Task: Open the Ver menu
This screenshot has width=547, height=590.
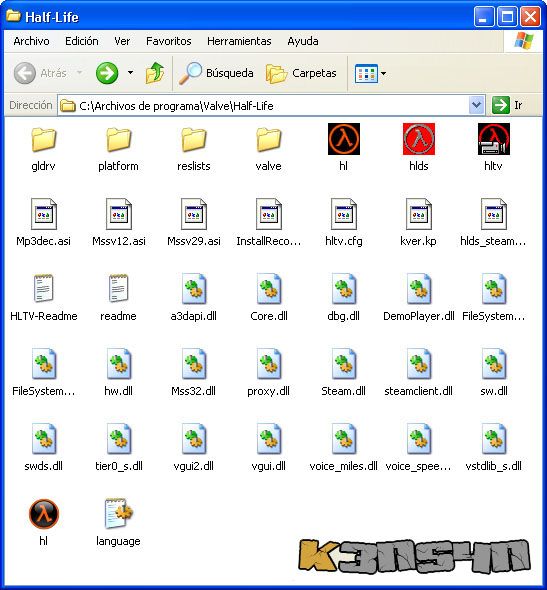Action: [122, 41]
